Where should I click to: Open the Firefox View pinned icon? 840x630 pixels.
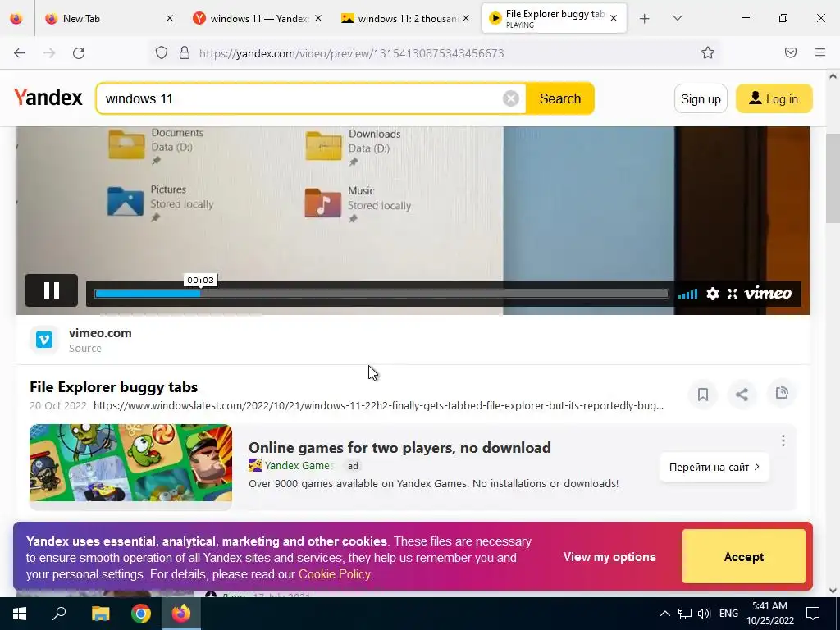pos(16,18)
